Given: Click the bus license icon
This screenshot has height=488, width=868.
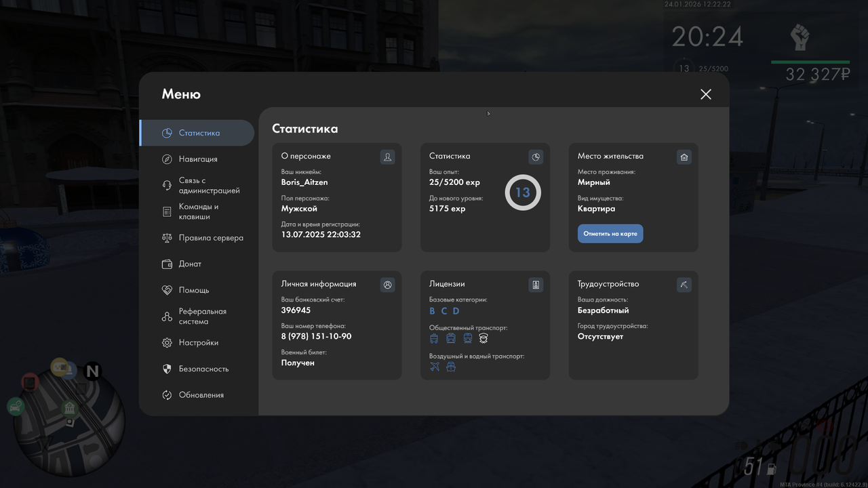Looking at the screenshot, I should coord(451,338).
